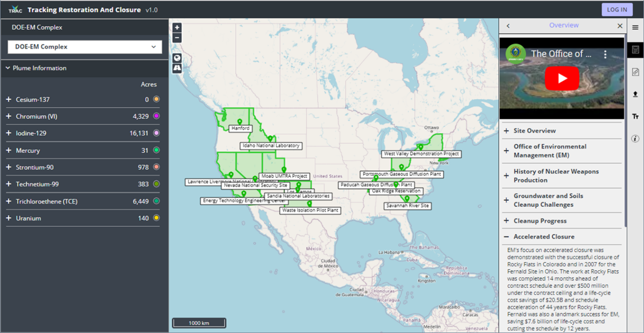Click the Moab UMTRA Project map pin

[284, 169]
